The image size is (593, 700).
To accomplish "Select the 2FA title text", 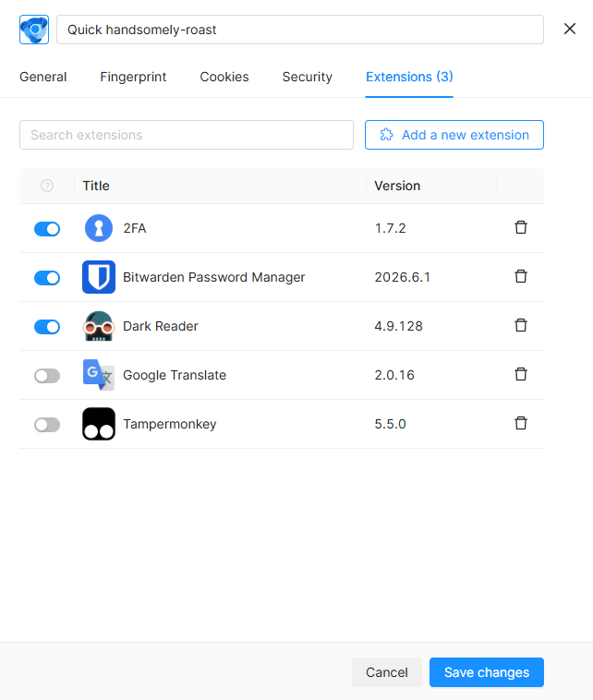I will tap(135, 228).
